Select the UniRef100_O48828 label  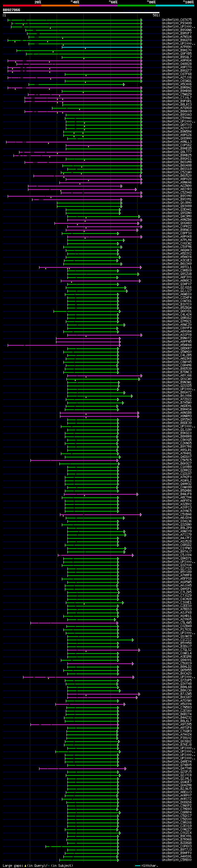coord(177,64)
